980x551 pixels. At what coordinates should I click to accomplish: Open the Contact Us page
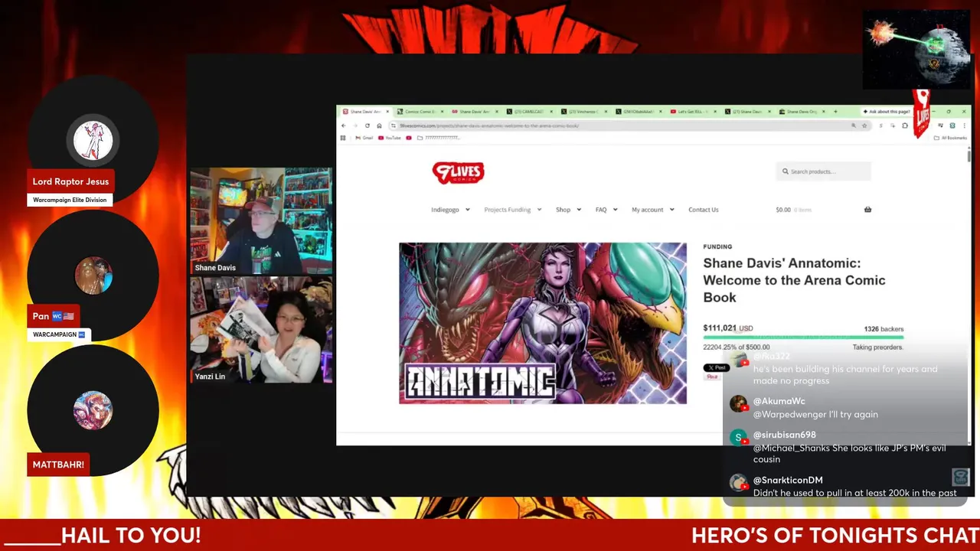pos(703,210)
